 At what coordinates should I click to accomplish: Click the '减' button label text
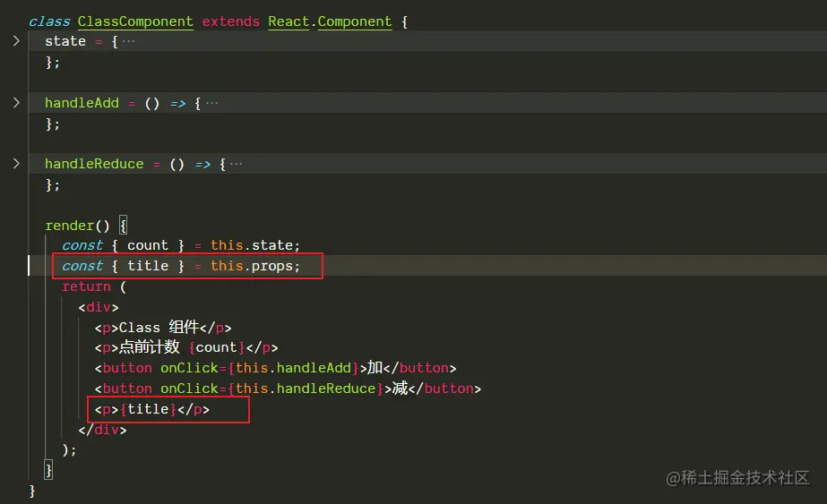pyautogui.click(x=400, y=388)
